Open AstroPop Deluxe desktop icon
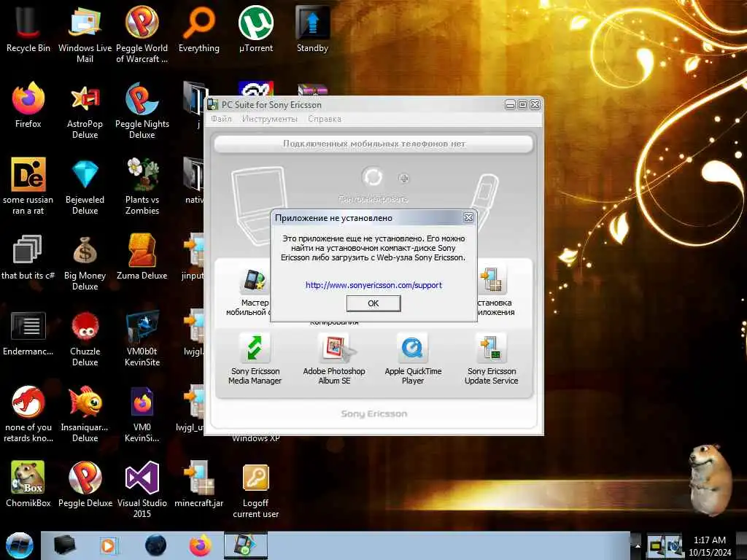This screenshot has width=747, height=560. [85, 98]
